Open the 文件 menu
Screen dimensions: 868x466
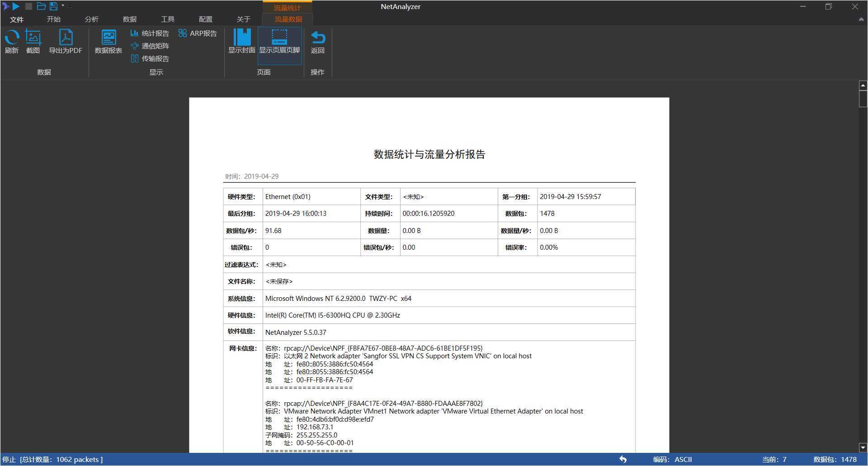pyautogui.click(x=17, y=19)
